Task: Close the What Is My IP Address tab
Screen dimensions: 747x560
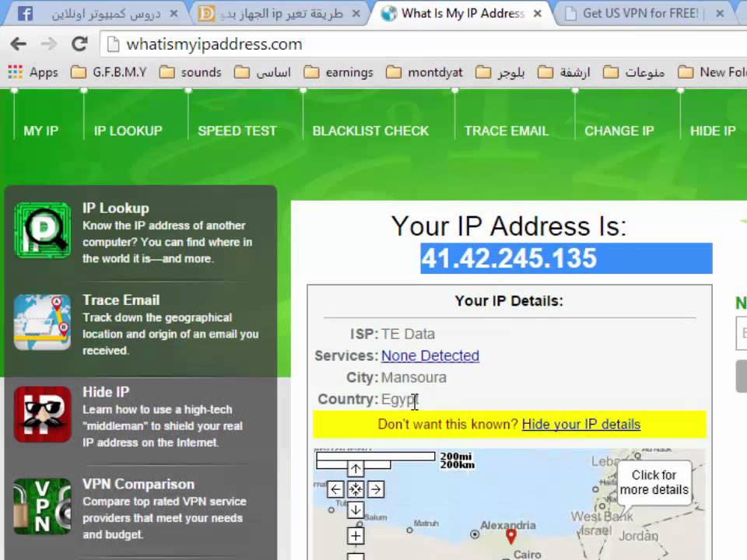Action: pyautogui.click(x=538, y=14)
